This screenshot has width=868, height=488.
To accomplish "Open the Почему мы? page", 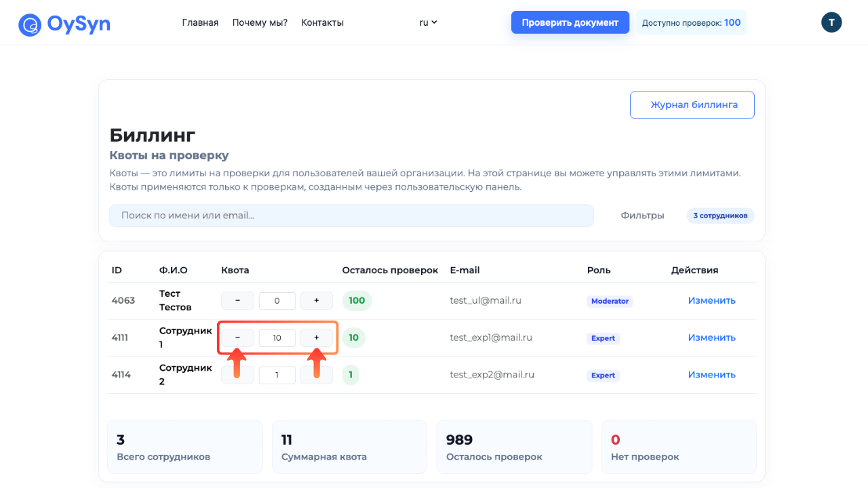I will [x=260, y=22].
